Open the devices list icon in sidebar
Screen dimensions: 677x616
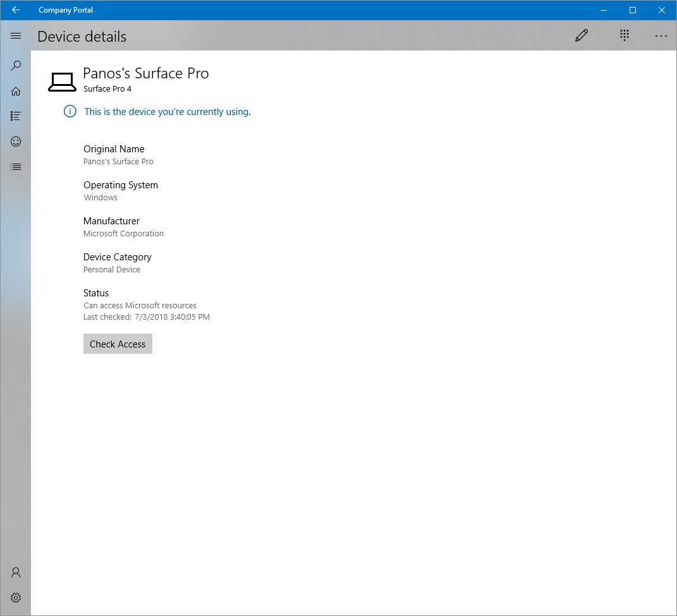16,166
